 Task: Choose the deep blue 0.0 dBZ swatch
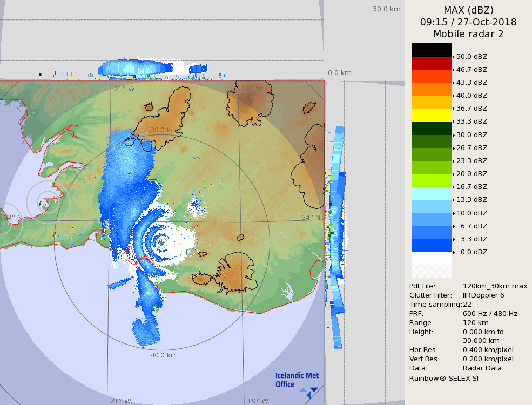click(x=431, y=246)
